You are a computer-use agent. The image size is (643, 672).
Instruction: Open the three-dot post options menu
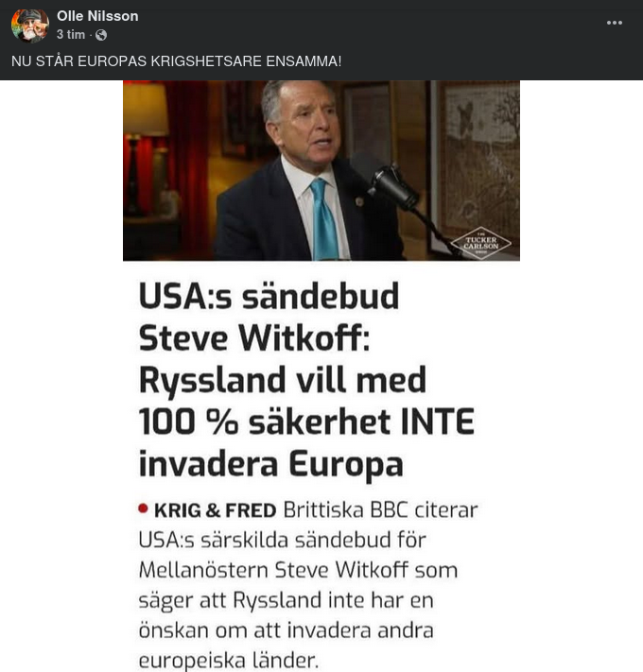tap(615, 23)
